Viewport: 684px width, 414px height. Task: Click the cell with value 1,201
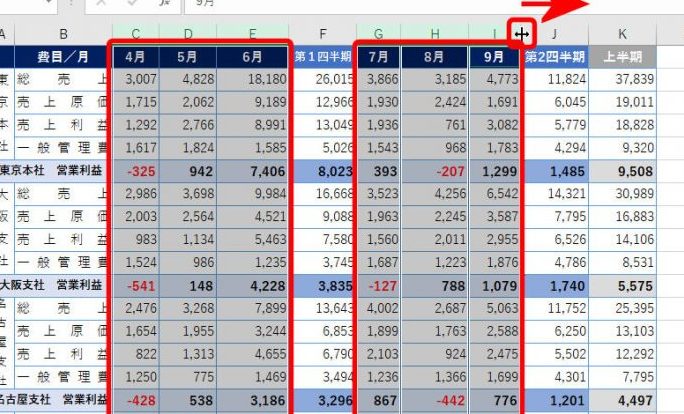point(554,400)
